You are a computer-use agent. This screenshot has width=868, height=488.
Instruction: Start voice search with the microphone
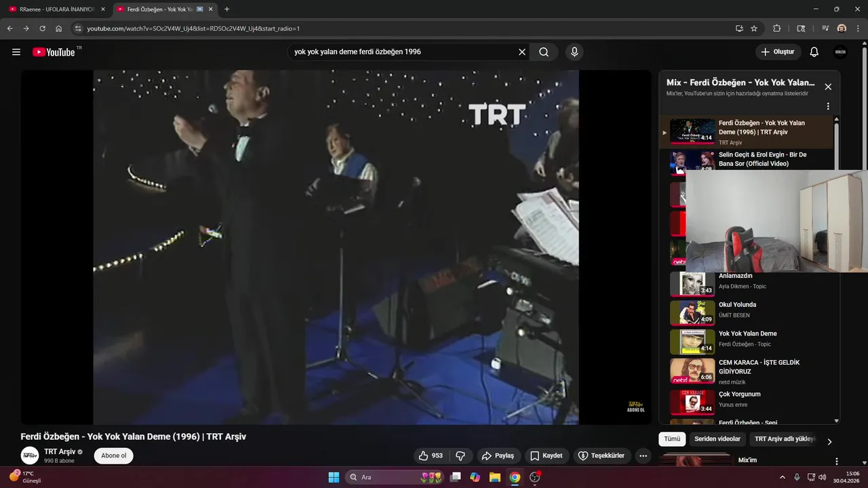coord(574,52)
